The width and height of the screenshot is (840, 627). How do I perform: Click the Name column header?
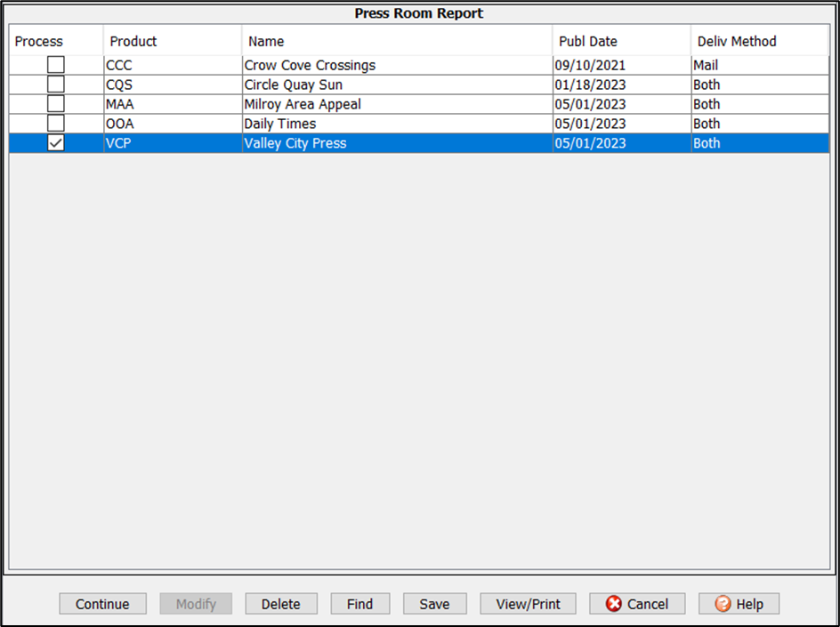266,41
